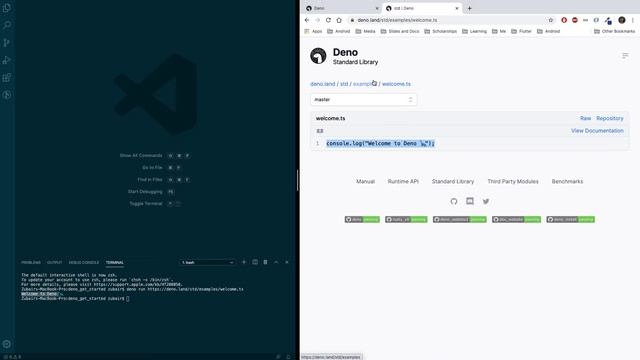640x360 pixels.
Task: Open the Runtime API footer link
Action: coord(403,182)
